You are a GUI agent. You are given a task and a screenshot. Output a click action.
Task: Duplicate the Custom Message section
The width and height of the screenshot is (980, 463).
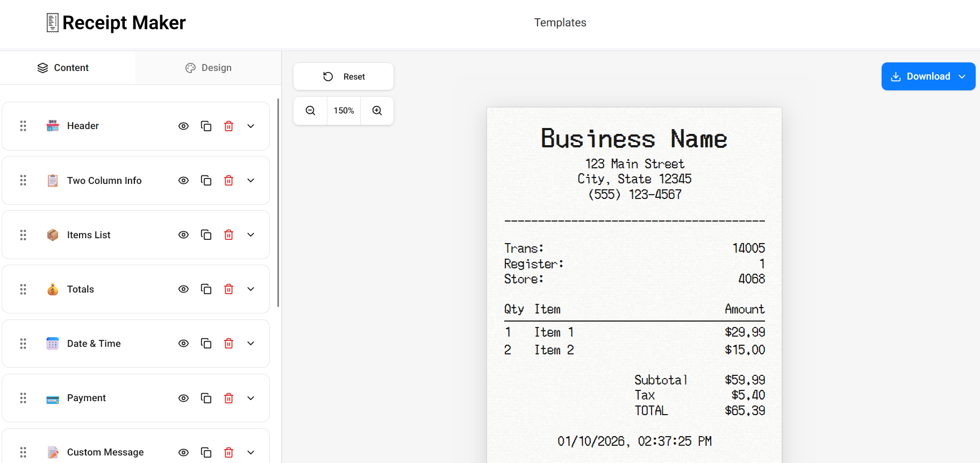tap(206, 452)
